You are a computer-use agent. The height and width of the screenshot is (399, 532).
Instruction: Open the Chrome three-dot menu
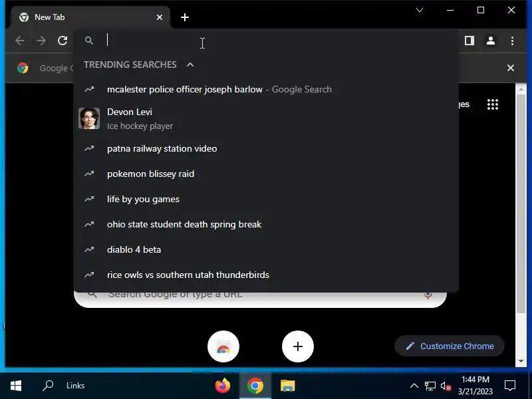(512, 41)
